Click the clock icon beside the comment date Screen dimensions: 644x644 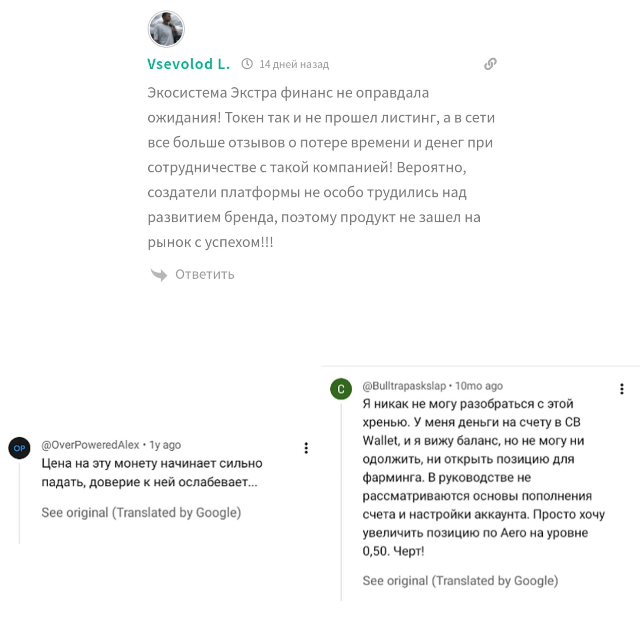[247, 64]
